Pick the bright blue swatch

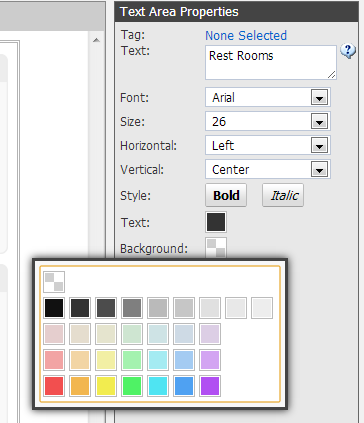point(184,386)
